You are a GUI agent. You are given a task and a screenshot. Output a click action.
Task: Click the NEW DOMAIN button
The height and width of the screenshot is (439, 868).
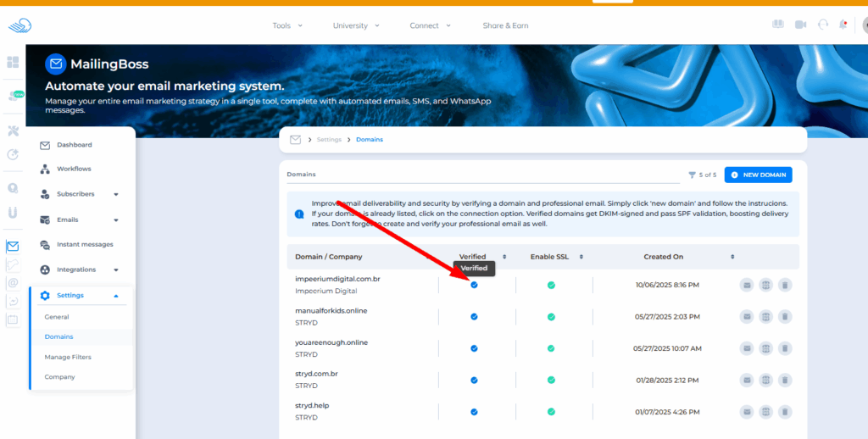(758, 175)
